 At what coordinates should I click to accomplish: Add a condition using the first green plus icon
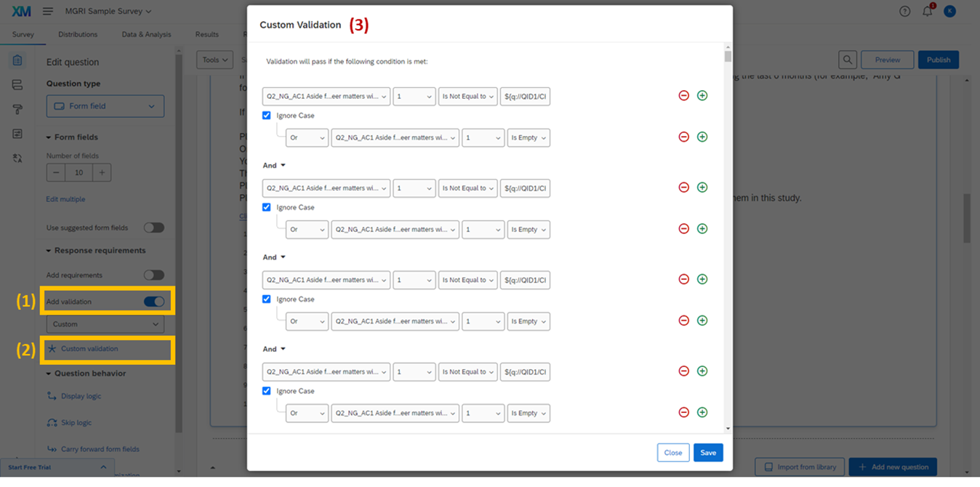coord(702,95)
